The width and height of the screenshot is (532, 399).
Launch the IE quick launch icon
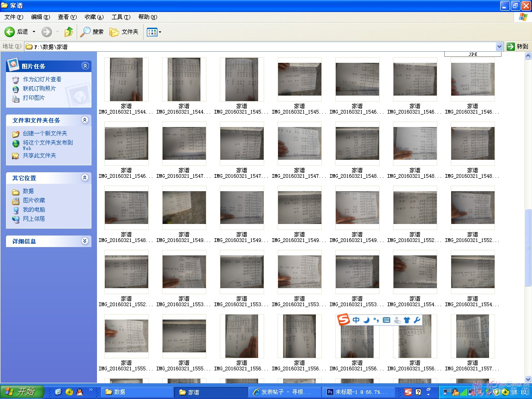[x=58, y=392]
